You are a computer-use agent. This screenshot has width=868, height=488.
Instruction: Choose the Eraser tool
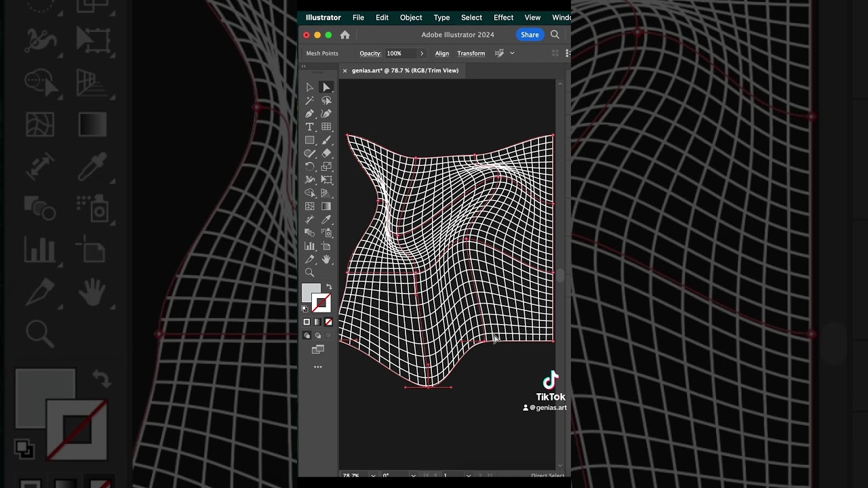pos(326,153)
